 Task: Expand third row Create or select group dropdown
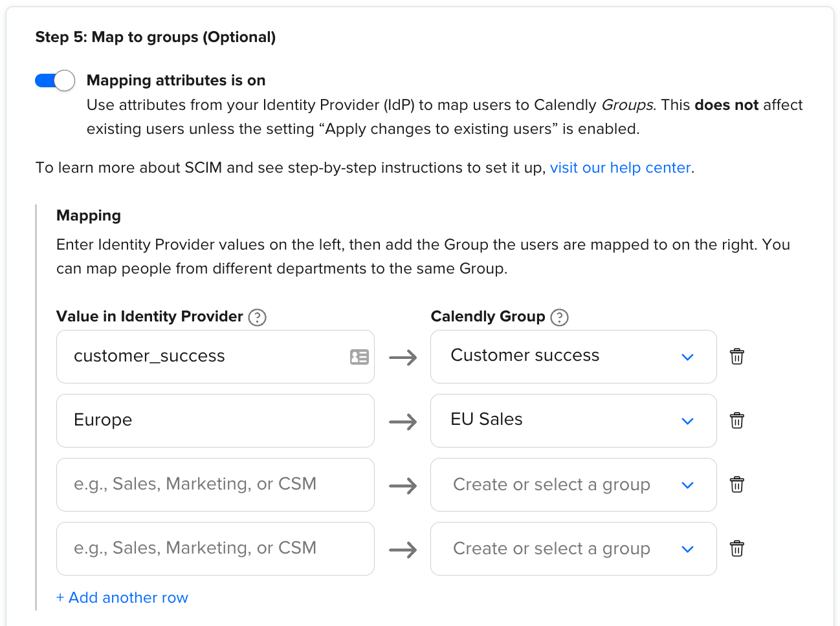coord(573,484)
